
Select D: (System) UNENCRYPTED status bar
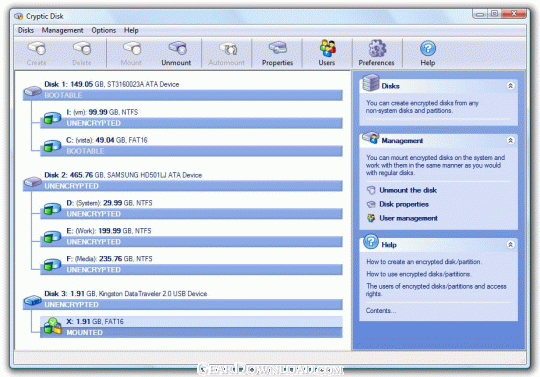click(x=191, y=214)
